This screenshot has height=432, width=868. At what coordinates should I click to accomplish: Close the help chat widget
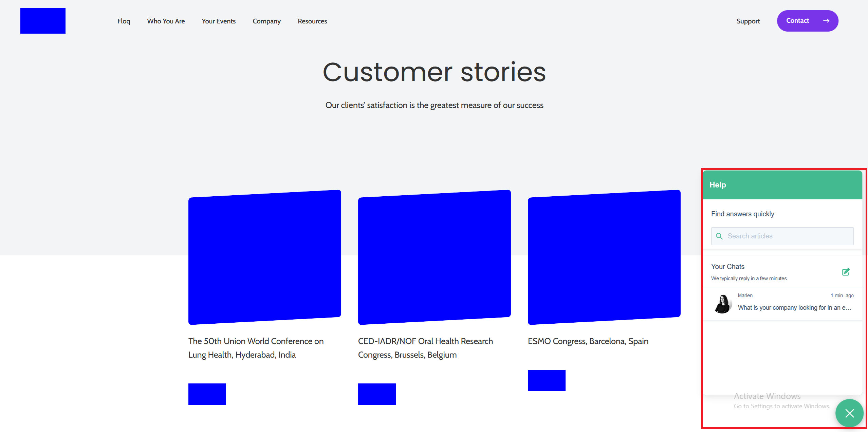pyautogui.click(x=849, y=413)
